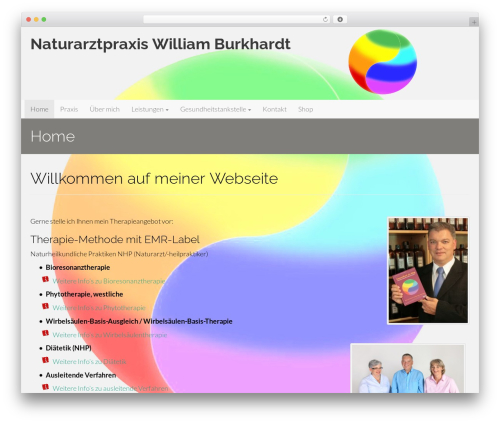Viewport: 500px width, 423px height.
Task: Expand the Gesundheitstankstelle dropdown menu
Action: coord(215,109)
